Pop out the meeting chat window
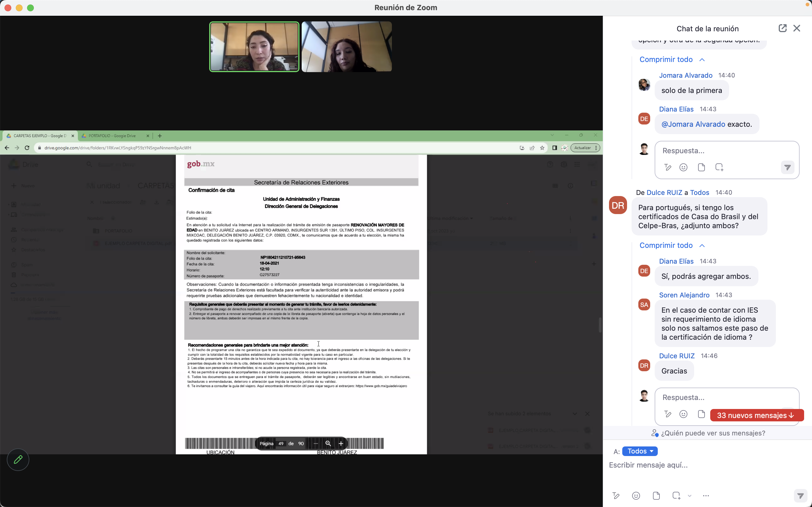This screenshot has width=812, height=507. [782, 28]
